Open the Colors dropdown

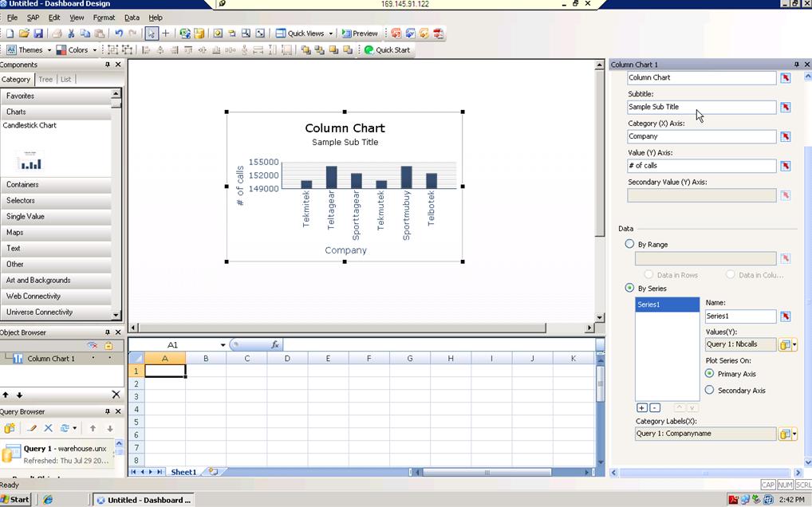pos(78,49)
